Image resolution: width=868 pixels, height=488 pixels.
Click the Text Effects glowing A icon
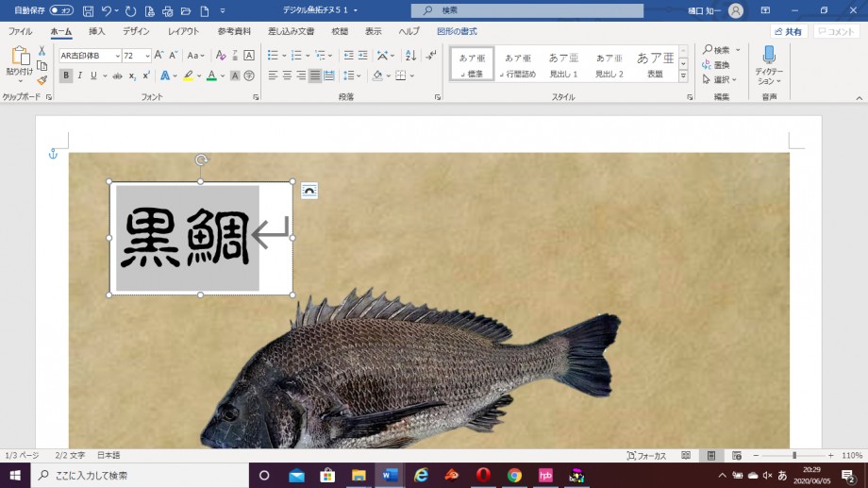[x=165, y=76]
